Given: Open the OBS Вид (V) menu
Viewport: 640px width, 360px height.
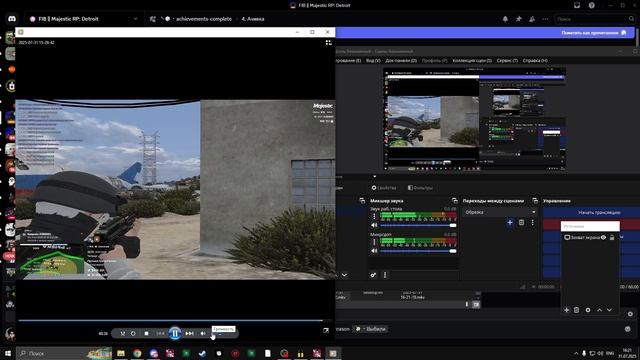Looking at the screenshot, I should 373,60.
